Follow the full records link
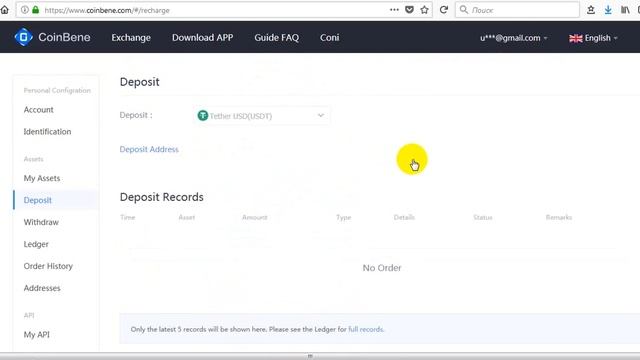 (x=366, y=329)
